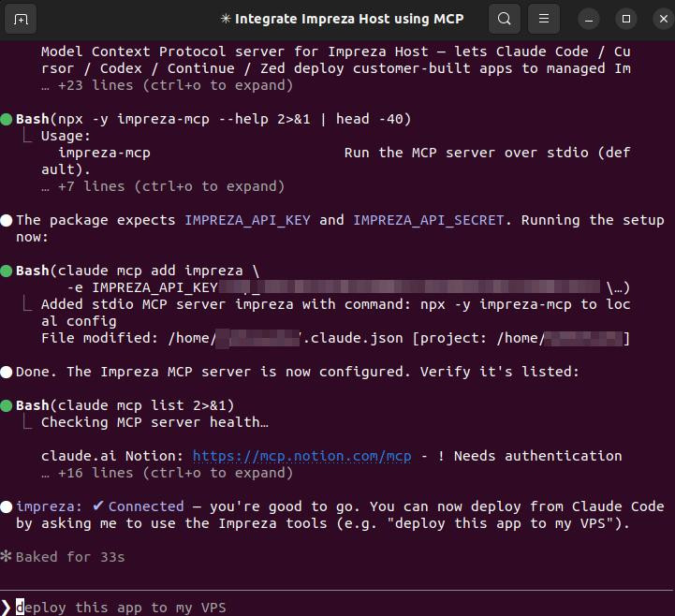Screen dimensions: 675x616
Task: Open terminal search
Action: click(x=504, y=19)
